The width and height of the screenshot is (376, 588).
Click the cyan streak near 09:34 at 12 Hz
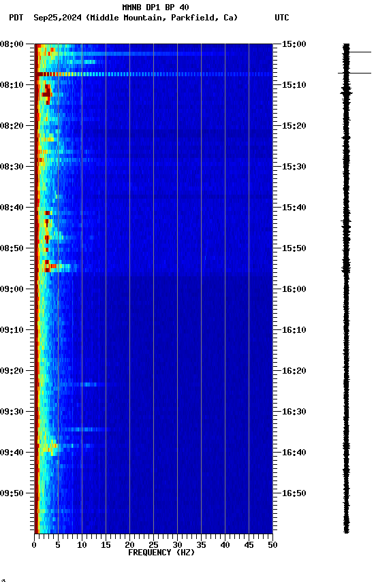point(87,429)
